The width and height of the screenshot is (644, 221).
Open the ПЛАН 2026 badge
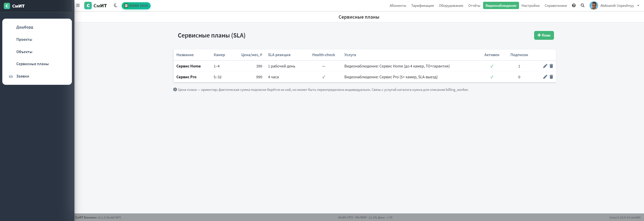pos(136,6)
